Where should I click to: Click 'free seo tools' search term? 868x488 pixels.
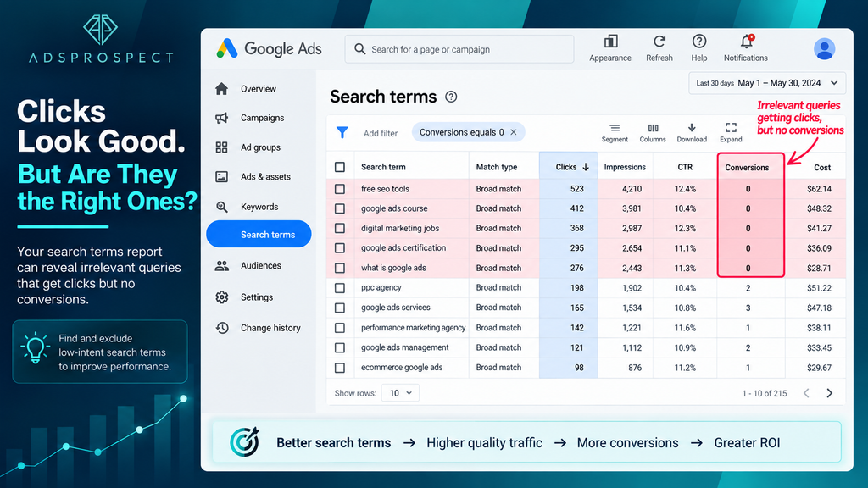coord(385,189)
